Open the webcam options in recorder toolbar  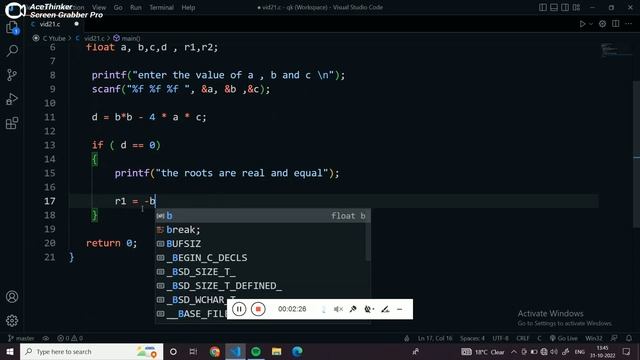coord(369,309)
